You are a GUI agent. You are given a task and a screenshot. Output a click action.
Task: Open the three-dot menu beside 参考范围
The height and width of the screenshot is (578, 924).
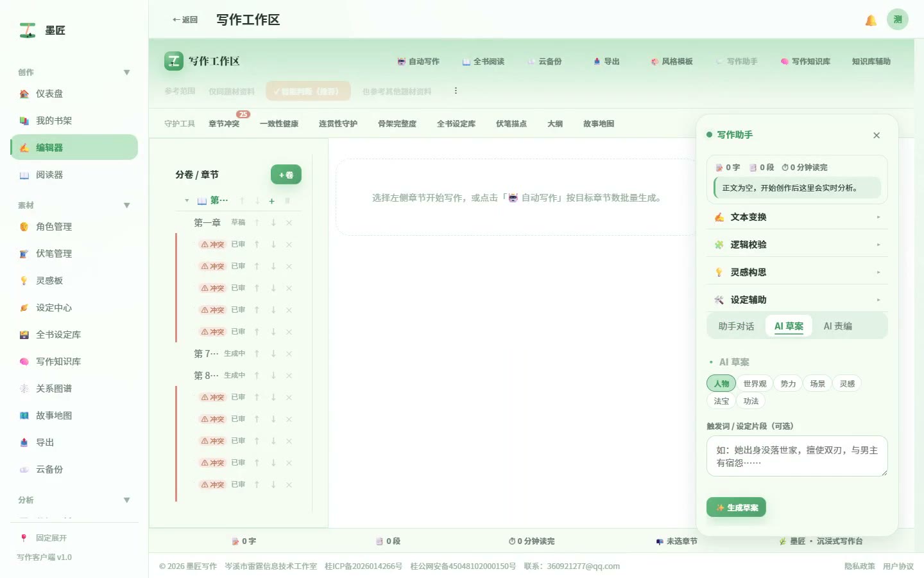[x=456, y=91]
